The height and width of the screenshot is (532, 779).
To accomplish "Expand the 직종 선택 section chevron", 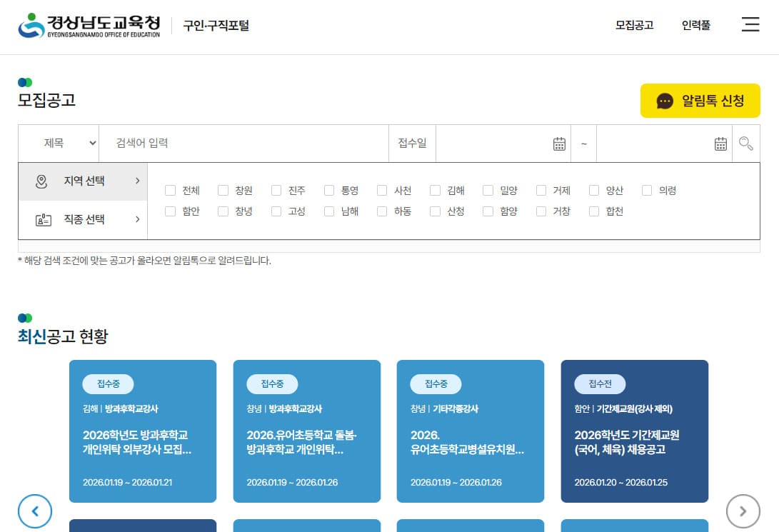I will click(x=138, y=219).
